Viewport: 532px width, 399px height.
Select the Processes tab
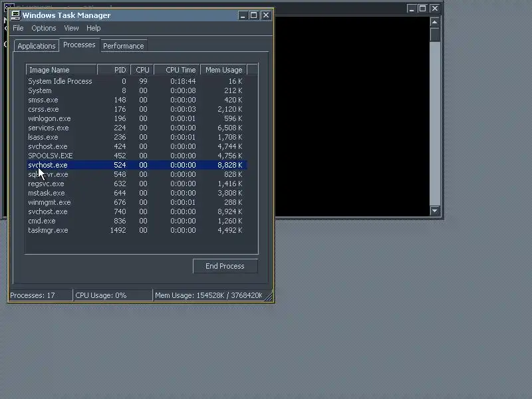point(79,45)
